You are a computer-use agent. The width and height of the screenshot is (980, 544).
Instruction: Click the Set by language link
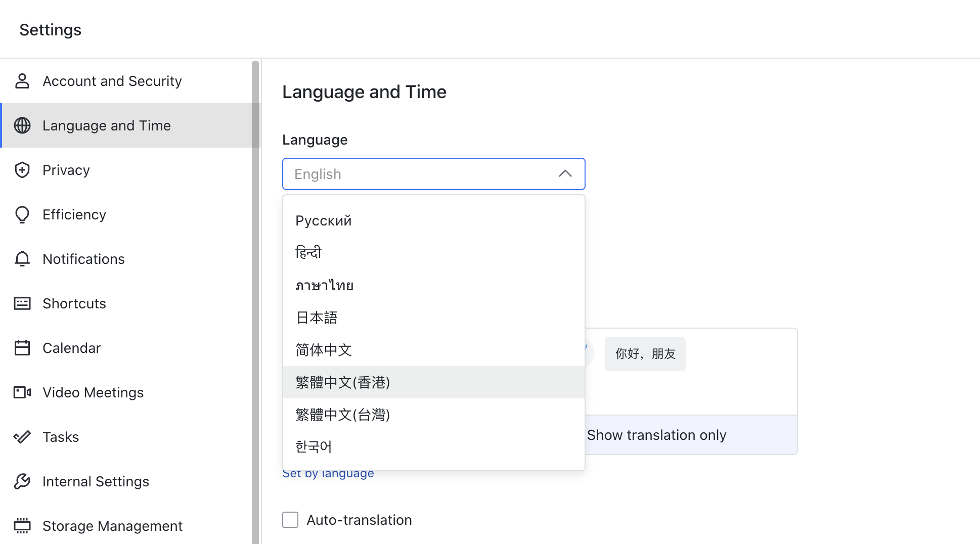328,473
